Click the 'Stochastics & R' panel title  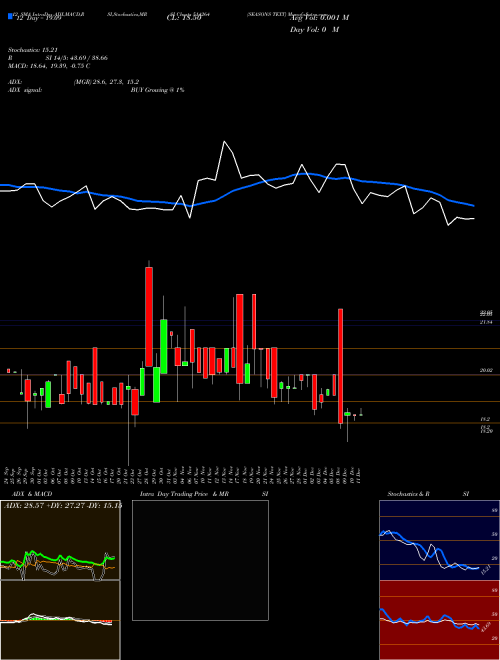point(408,494)
